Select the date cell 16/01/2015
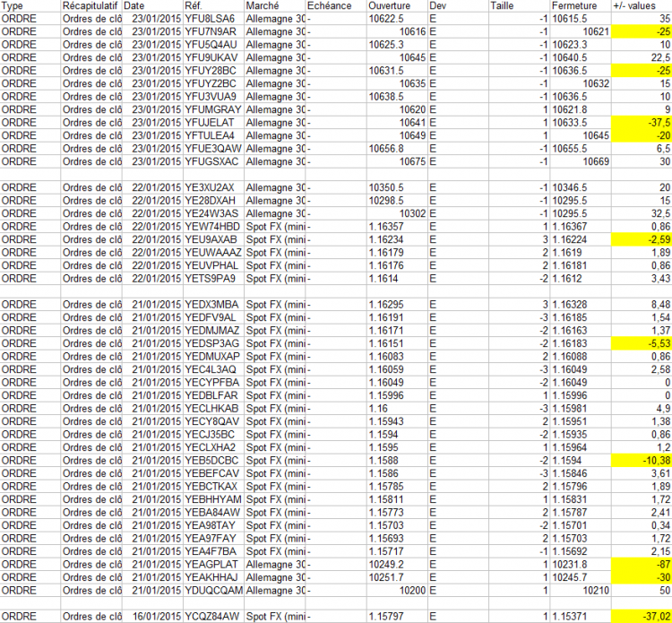This screenshot has width=672, height=623. (152, 617)
